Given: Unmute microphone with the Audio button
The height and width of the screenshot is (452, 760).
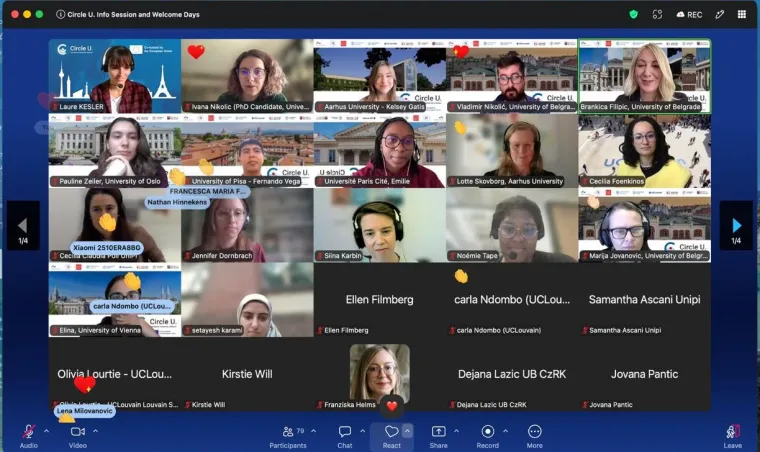Looking at the screenshot, I should (29, 436).
